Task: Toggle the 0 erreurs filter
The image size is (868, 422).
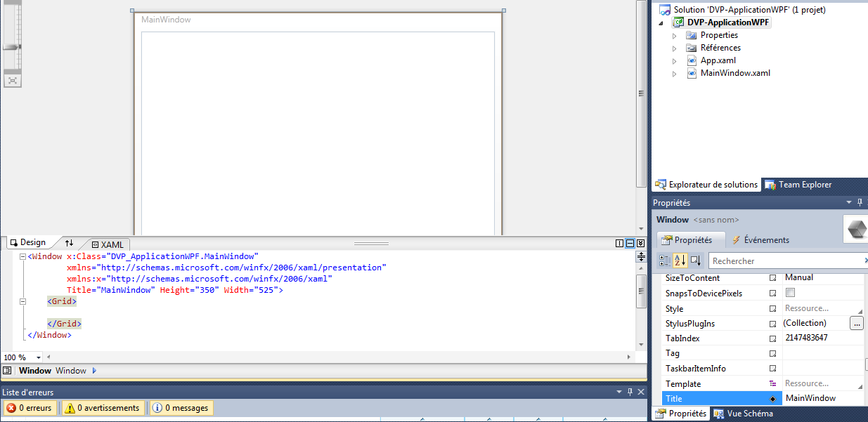Action: coord(30,408)
